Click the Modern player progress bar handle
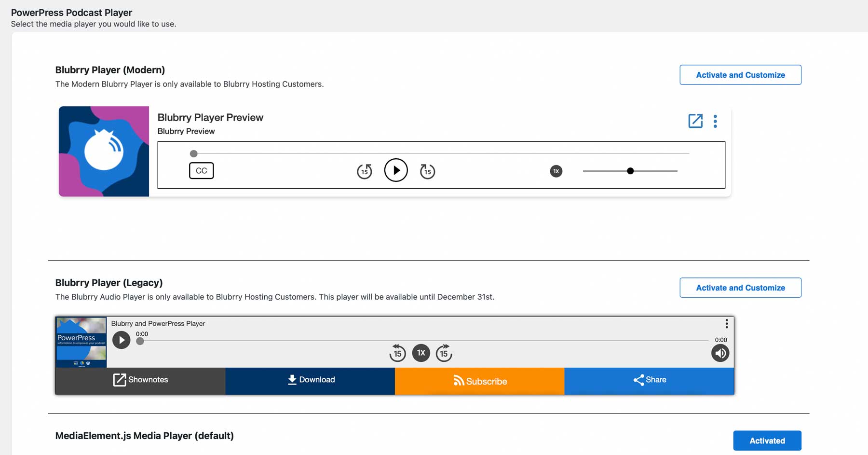Screen dimensions: 868x455 pyautogui.click(x=194, y=154)
